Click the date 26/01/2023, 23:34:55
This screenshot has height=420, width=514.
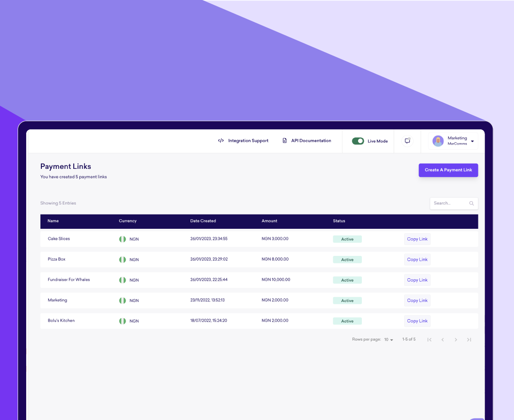tap(209, 239)
